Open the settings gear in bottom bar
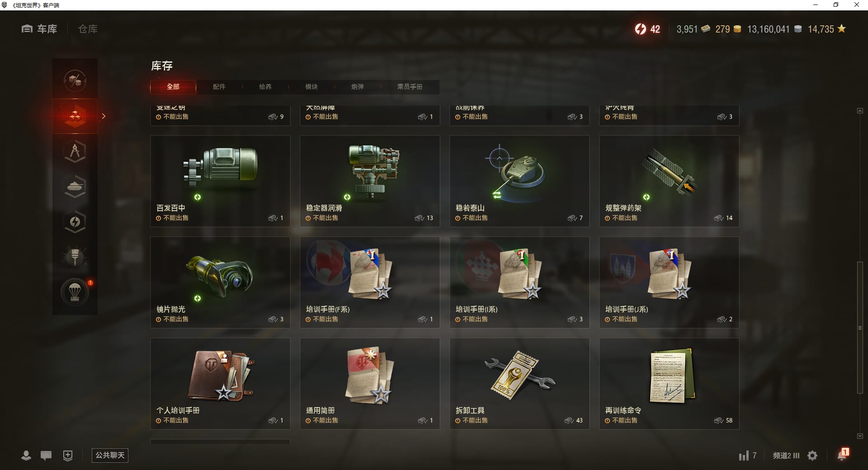868x470 pixels. tap(812, 456)
